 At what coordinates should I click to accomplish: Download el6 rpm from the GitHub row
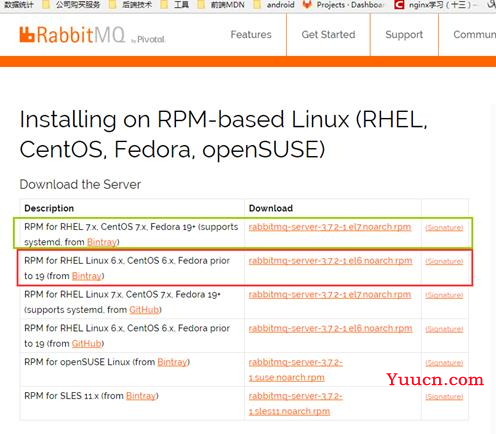tap(330, 328)
